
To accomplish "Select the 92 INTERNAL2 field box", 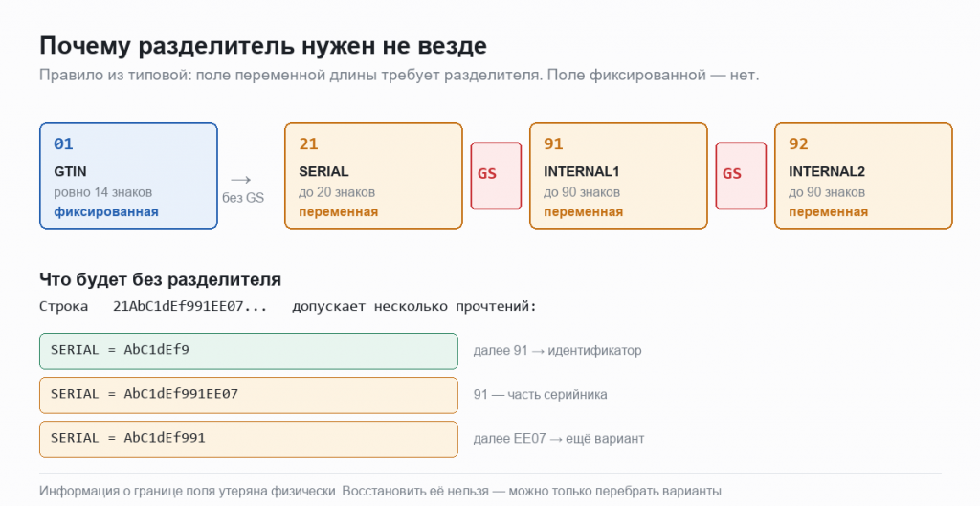I will tap(864, 176).
